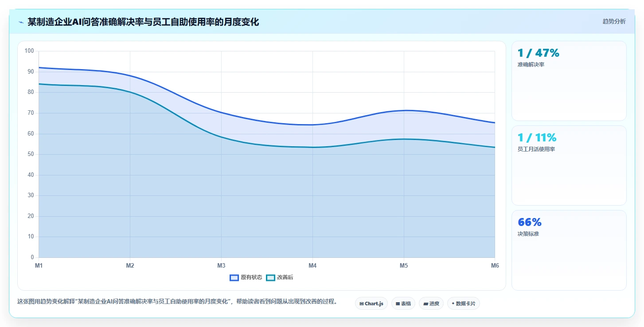Click the Chart.js chip

(371, 304)
